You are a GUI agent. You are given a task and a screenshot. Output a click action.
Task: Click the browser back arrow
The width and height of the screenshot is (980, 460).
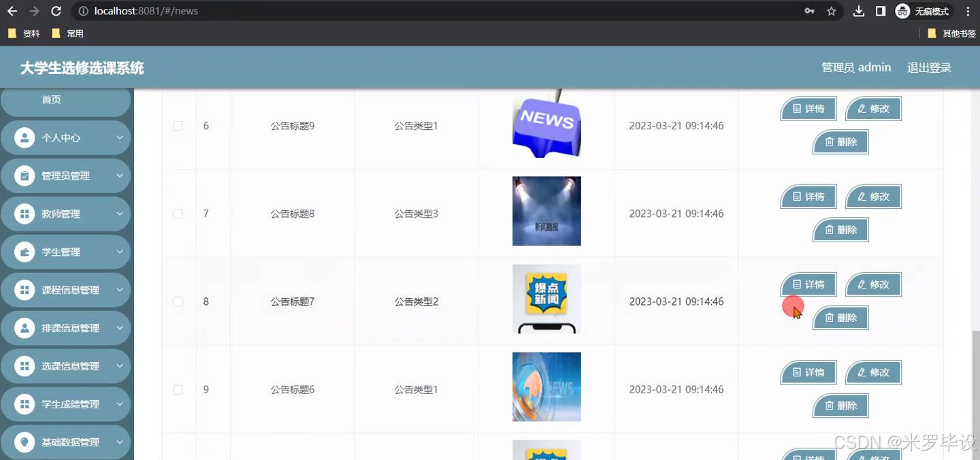click(x=12, y=11)
